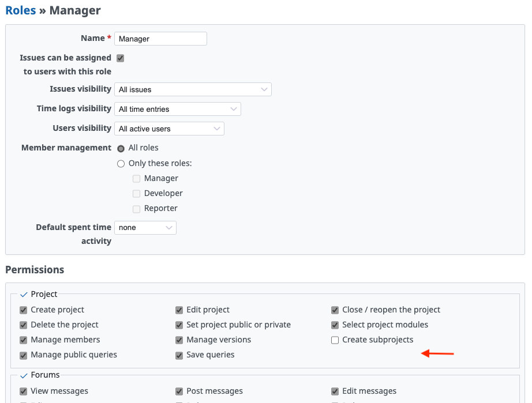Click the Name text field

[160, 39]
